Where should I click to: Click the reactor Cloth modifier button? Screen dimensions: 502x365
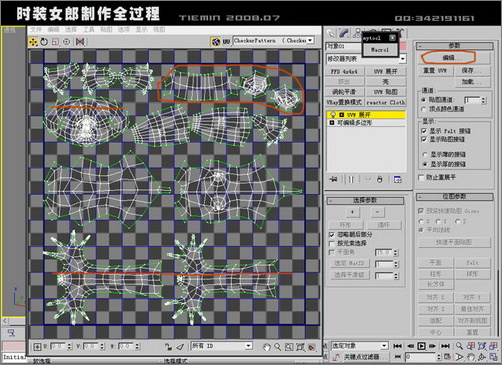click(386, 102)
